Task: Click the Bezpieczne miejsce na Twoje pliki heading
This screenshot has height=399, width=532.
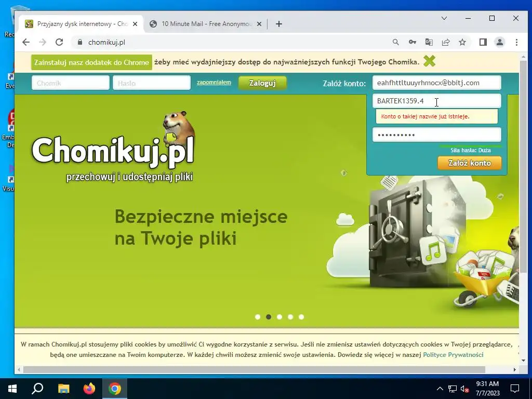Action: click(x=201, y=227)
